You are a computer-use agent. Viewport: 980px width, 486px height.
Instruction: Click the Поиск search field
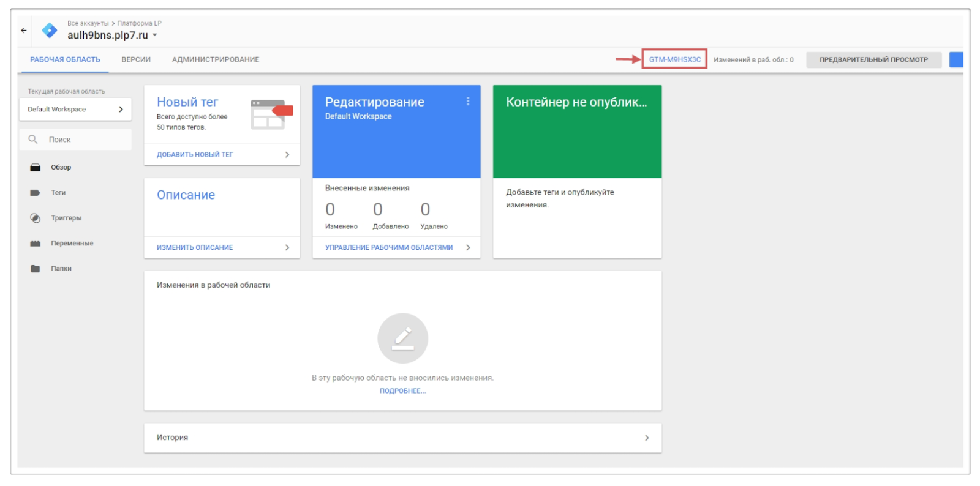[86, 140]
